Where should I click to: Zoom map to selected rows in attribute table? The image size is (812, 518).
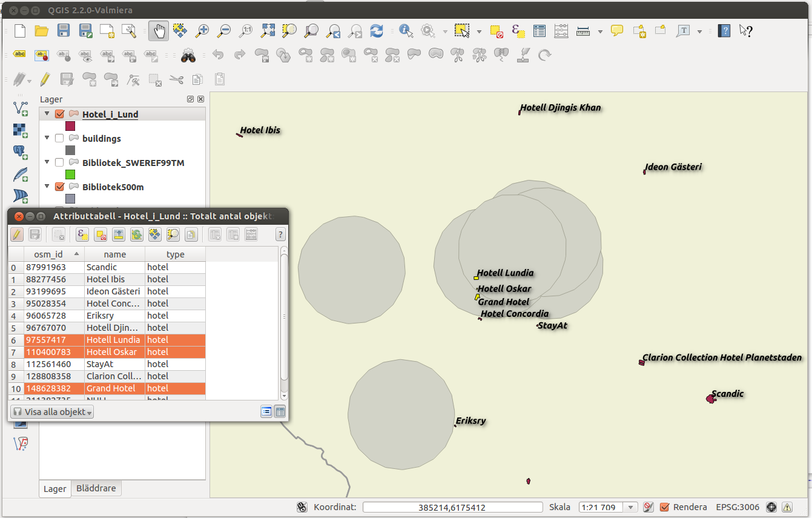(x=173, y=234)
